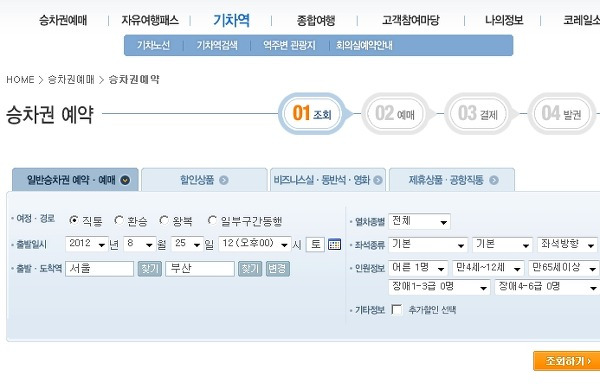Open the 장애4-6급 0명 dropdown
Screen dimensions: 600x388
point(547,287)
